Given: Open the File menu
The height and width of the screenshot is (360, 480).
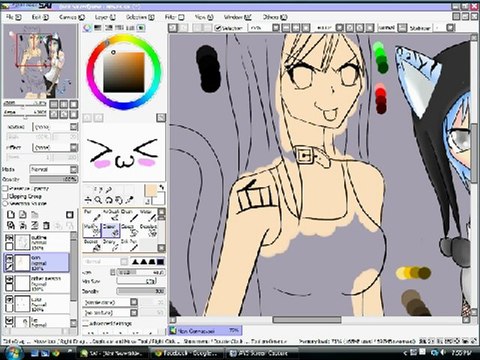Looking at the screenshot, I should coord(13,17).
